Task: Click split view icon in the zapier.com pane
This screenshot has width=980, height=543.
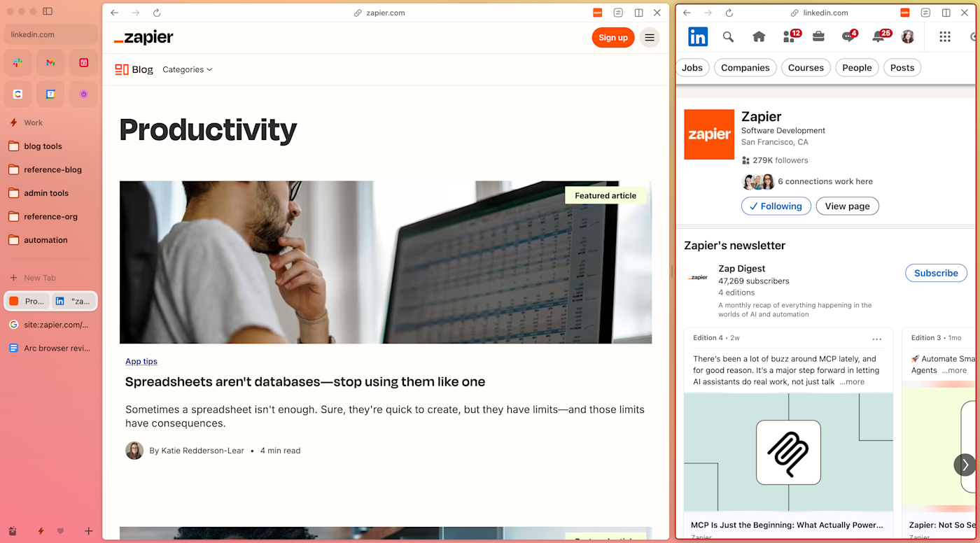Action: (x=638, y=13)
